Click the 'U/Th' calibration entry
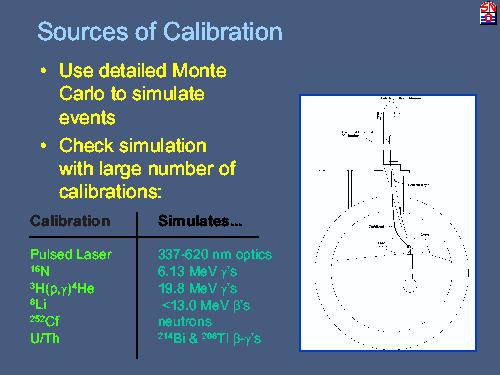 [45, 338]
